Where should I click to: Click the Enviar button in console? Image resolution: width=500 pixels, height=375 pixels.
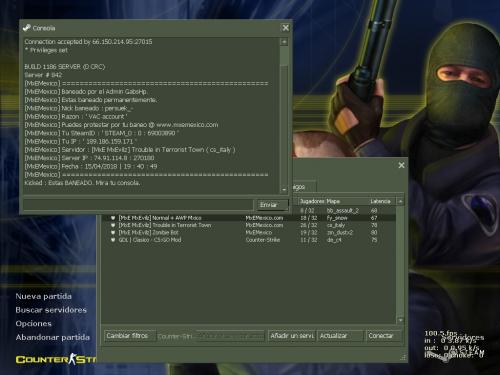[273, 205]
